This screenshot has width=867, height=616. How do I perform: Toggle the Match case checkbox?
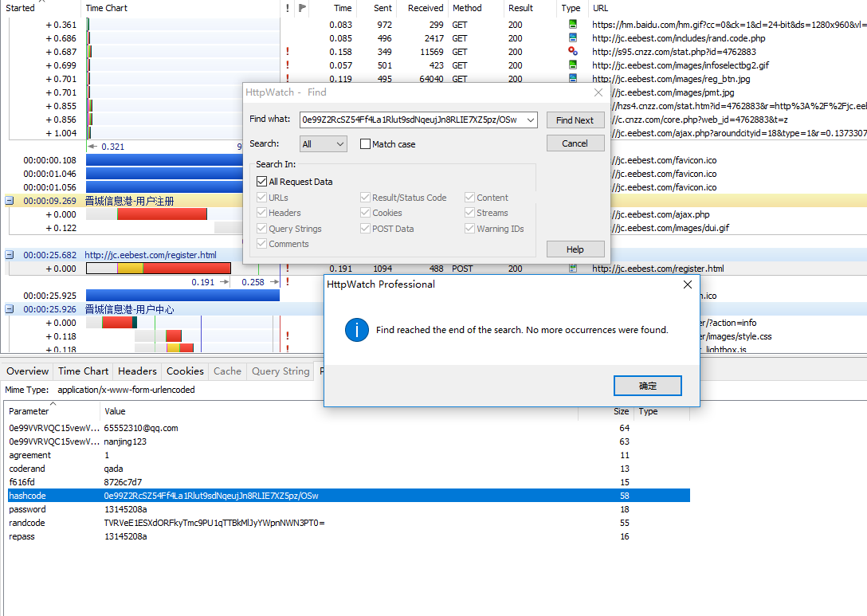pyautogui.click(x=366, y=144)
